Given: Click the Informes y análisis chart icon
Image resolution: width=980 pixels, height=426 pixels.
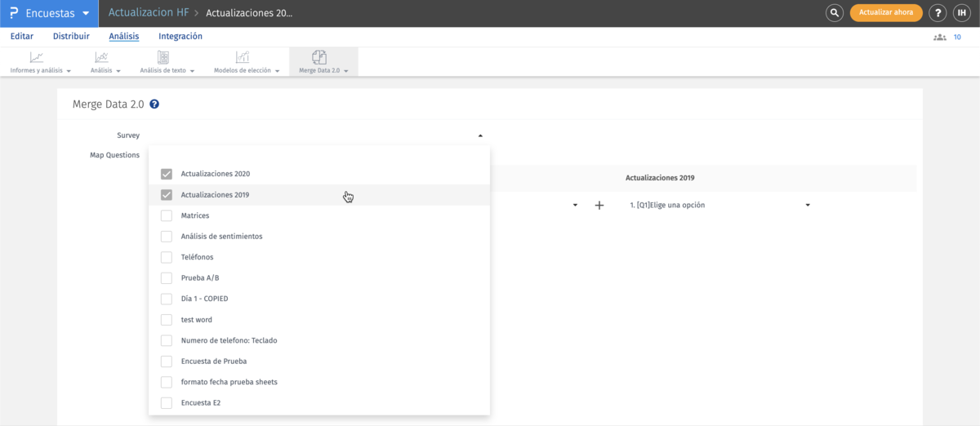Looking at the screenshot, I should tap(37, 57).
